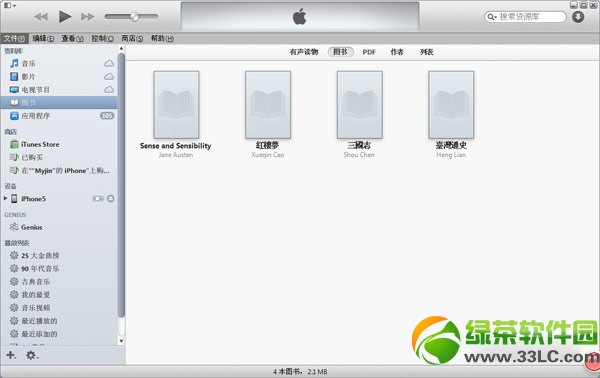Switch to the 有声读物 audiobooks tab
Image resolution: width=600 pixels, height=378 pixels.
[304, 52]
